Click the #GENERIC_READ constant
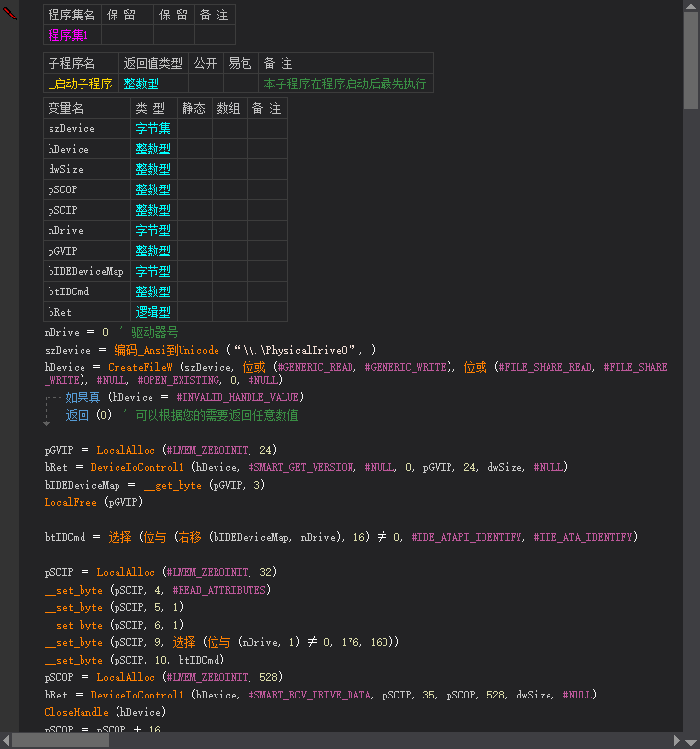Screen dimensions: 700x749 point(316,367)
